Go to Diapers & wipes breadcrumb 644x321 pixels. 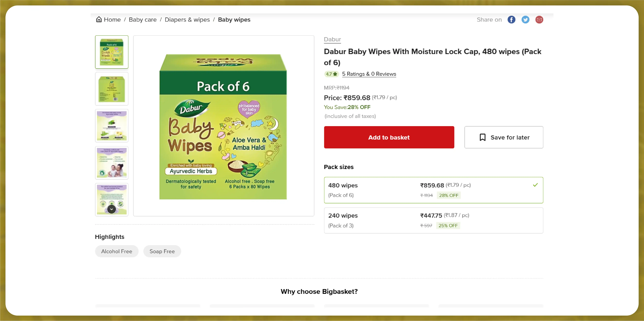click(x=187, y=19)
